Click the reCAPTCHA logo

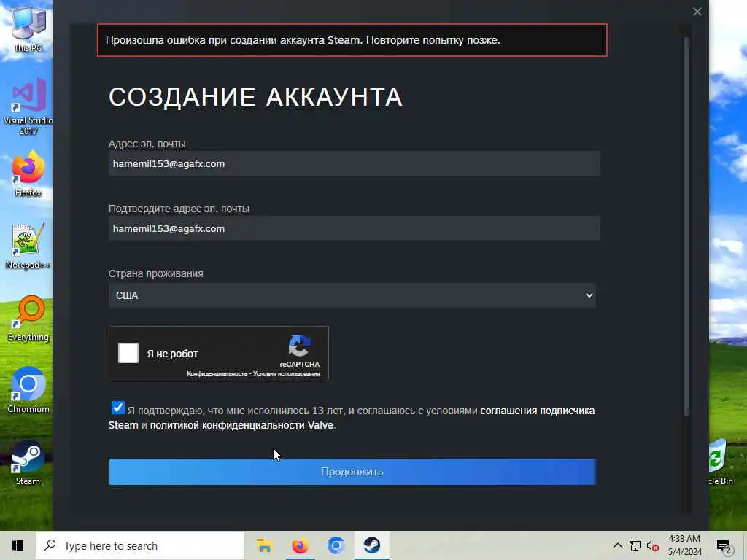pyautogui.click(x=300, y=346)
